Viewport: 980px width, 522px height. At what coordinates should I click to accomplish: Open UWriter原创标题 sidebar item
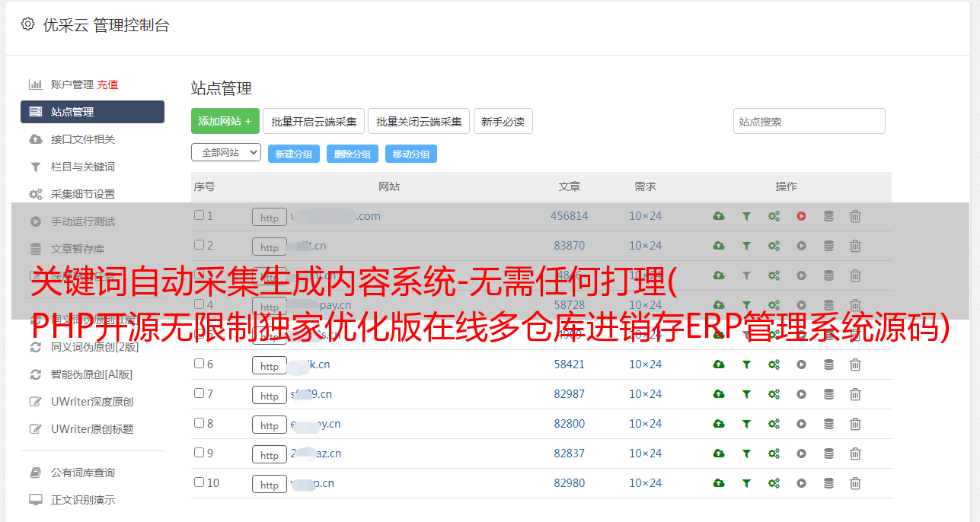(x=92, y=429)
